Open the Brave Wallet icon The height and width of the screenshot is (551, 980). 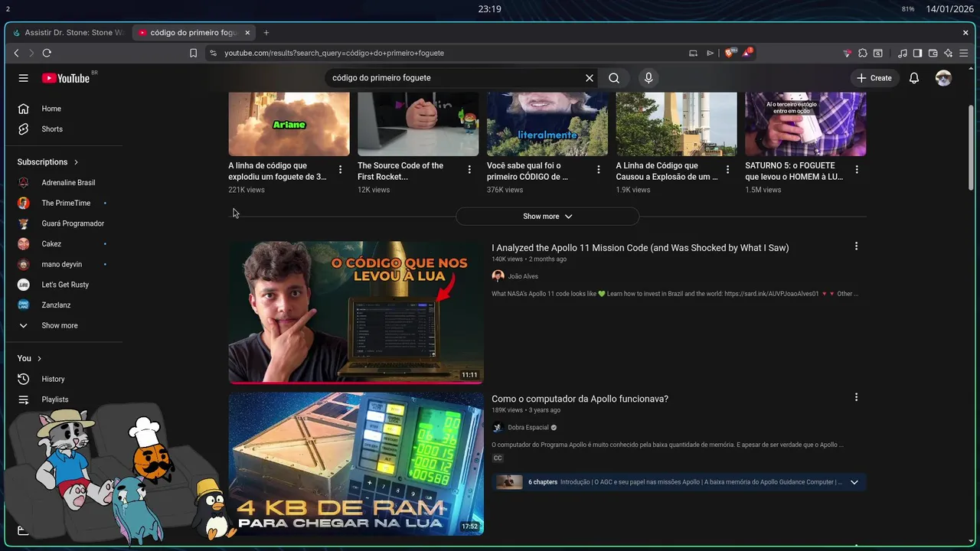(x=933, y=53)
